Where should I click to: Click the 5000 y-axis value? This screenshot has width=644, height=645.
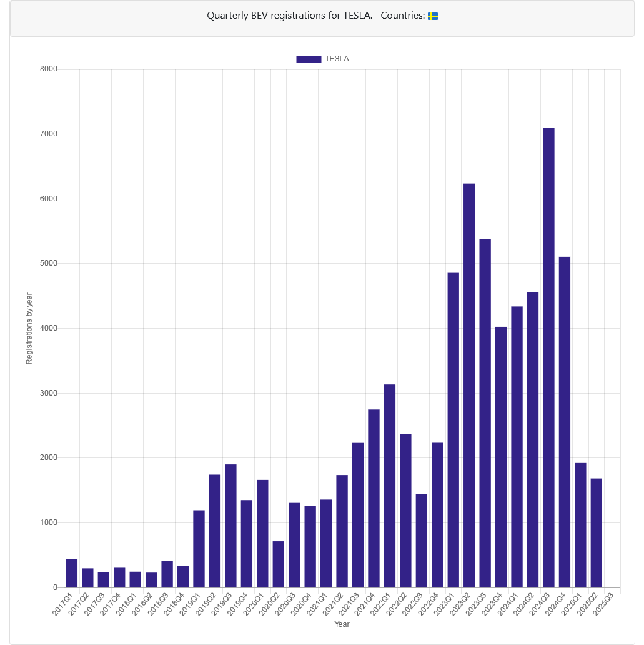tap(49, 263)
